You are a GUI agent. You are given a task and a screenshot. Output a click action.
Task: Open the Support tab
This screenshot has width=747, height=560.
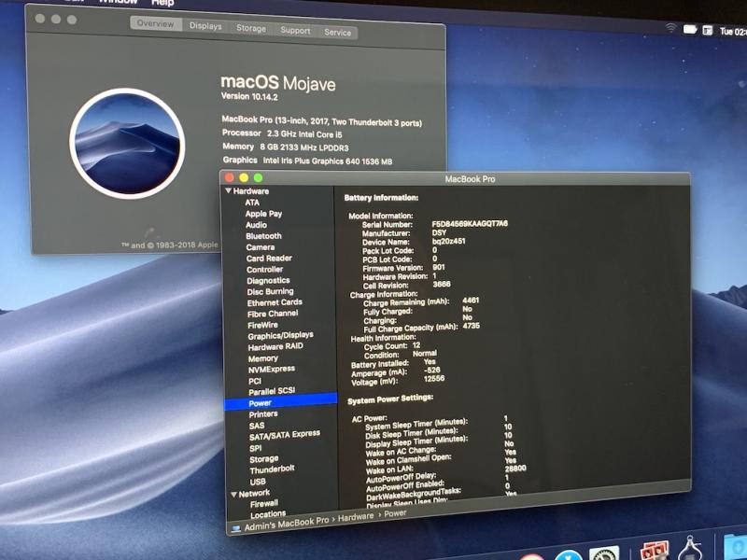click(295, 30)
